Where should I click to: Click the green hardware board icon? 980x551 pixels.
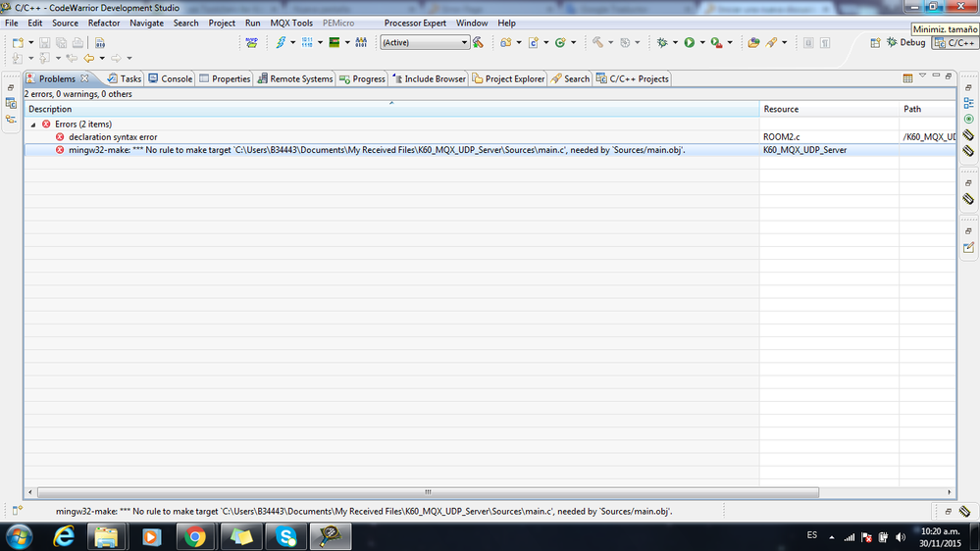coord(335,42)
